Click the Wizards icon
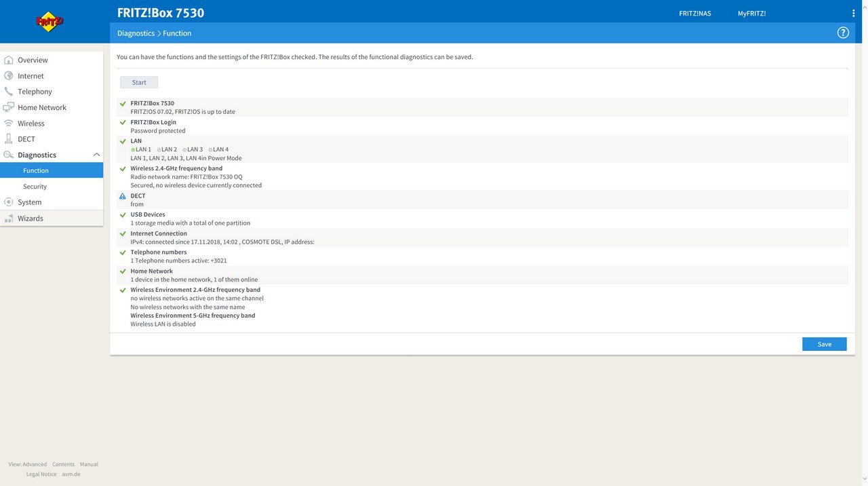The image size is (868, 486). [x=9, y=218]
